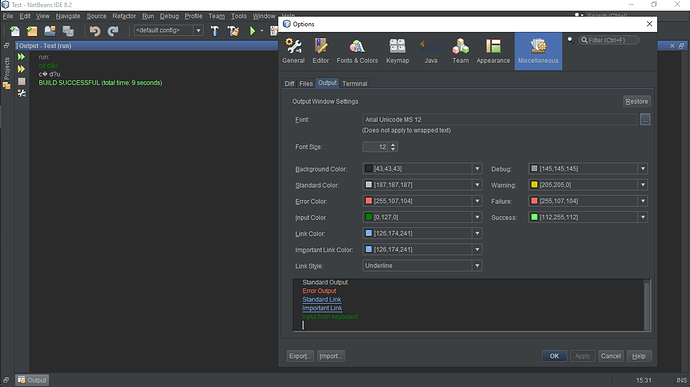Expand the Important Link Color dropdown
This screenshot has height=387, width=690.
tap(477, 250)
